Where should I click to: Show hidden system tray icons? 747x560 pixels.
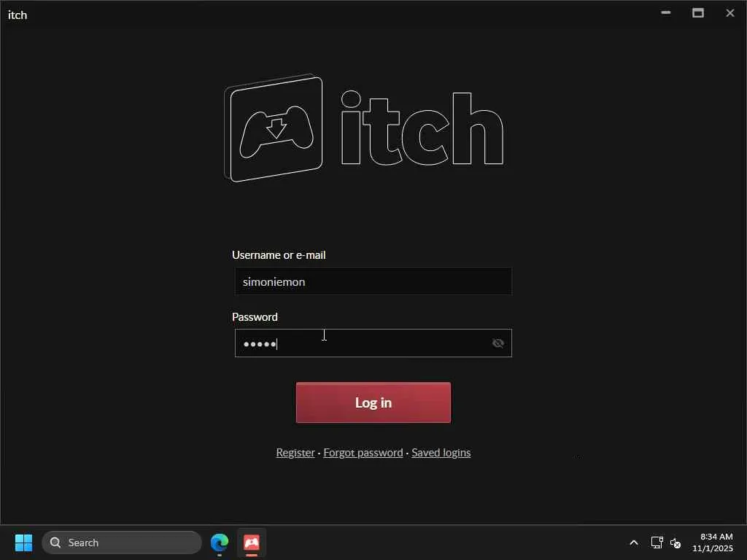pyautogui.click(x=634, y=542)
